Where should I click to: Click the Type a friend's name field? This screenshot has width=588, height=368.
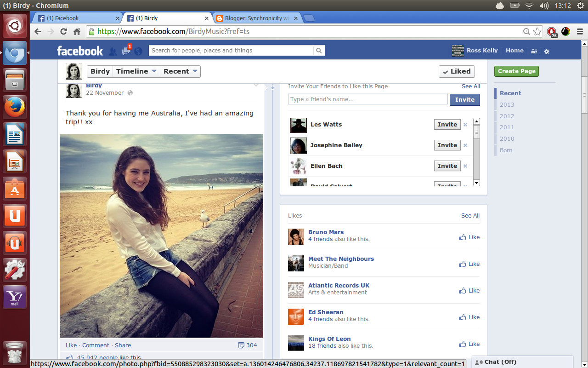coord(367,99)
